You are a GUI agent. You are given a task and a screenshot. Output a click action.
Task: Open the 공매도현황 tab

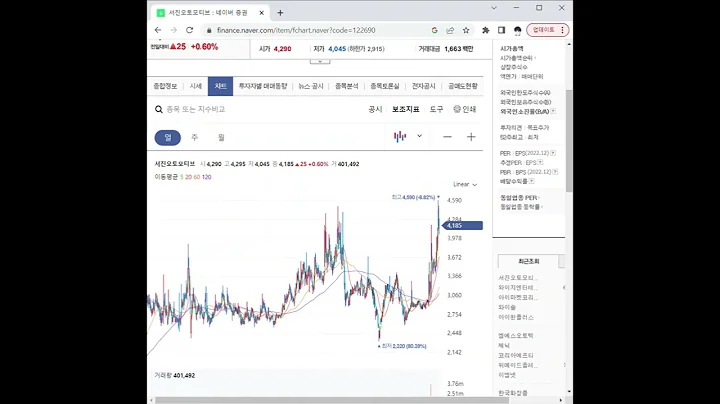tap(463, 86)
